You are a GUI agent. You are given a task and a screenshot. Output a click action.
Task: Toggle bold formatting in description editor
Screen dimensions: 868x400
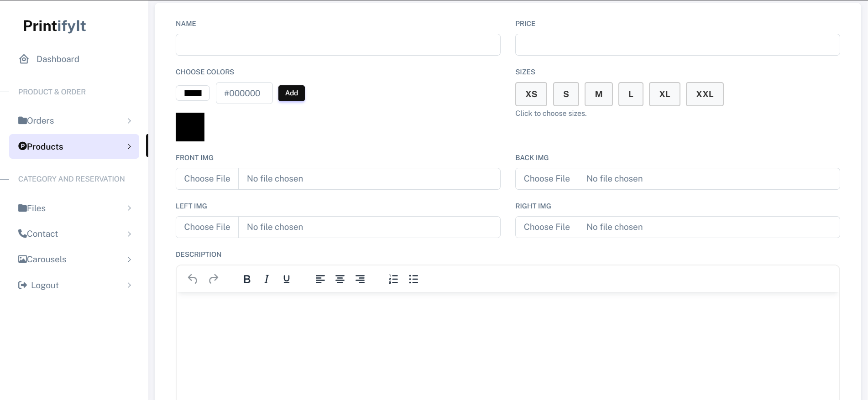pyautogui.click(x=247, y=279)
